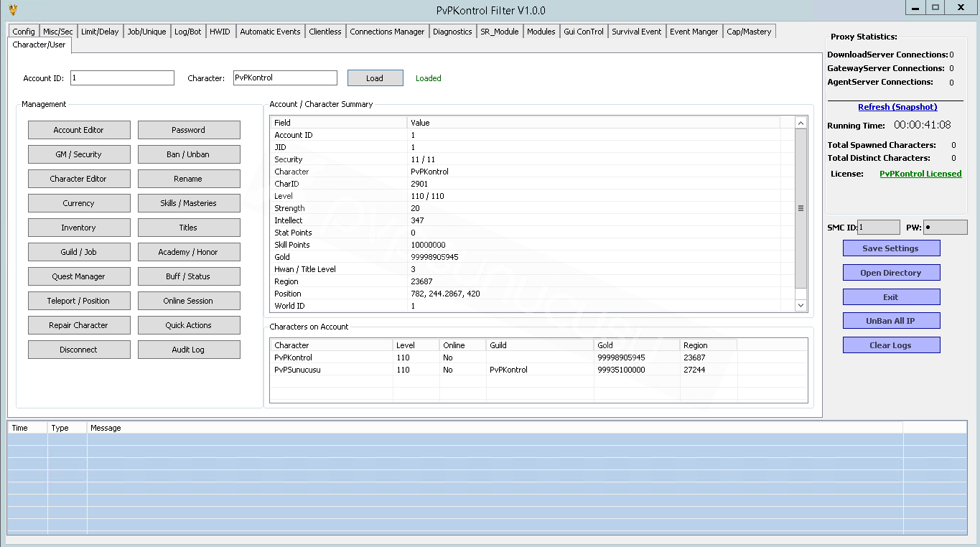
Task: Click Repair Character button
Action: 79,325
